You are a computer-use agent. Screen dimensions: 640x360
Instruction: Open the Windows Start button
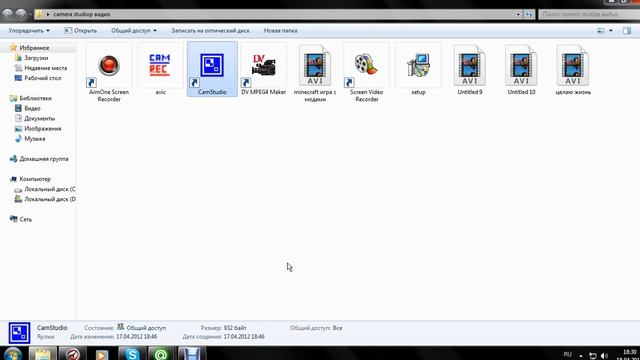point(13,354)
